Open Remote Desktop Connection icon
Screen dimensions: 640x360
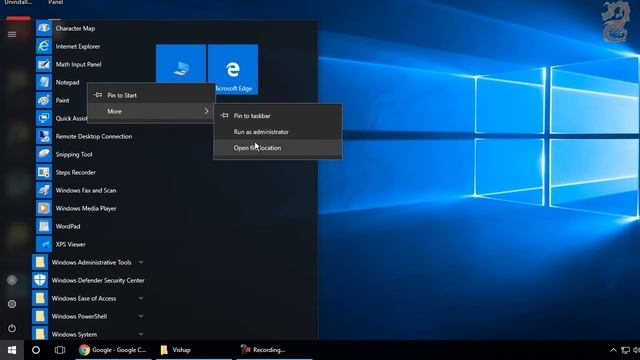click(x=44, y=136)
